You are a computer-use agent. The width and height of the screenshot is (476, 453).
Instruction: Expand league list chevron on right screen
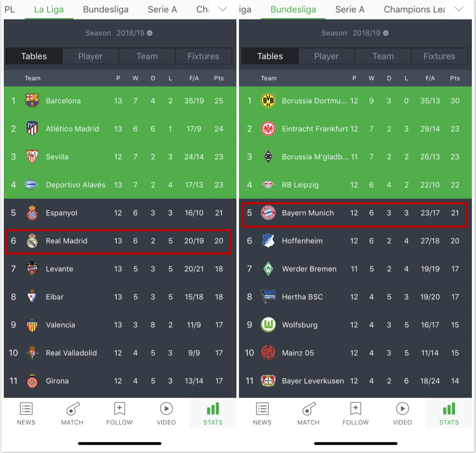[459, 9]
